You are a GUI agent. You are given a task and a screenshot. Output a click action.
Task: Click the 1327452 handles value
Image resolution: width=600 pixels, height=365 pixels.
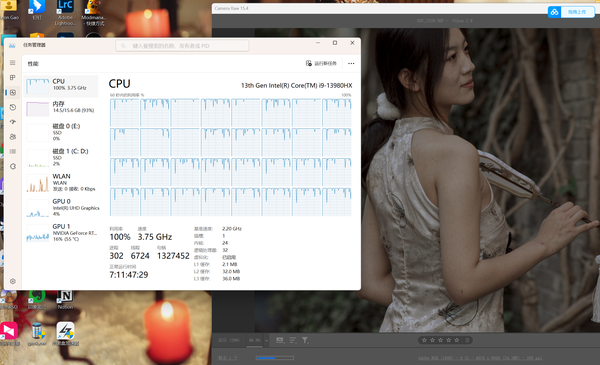173,256
